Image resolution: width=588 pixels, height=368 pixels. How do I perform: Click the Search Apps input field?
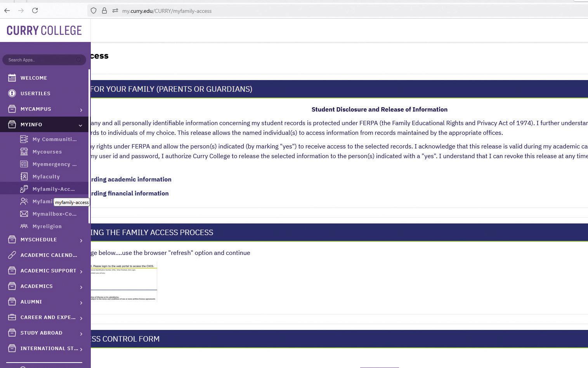coord(44,59)
